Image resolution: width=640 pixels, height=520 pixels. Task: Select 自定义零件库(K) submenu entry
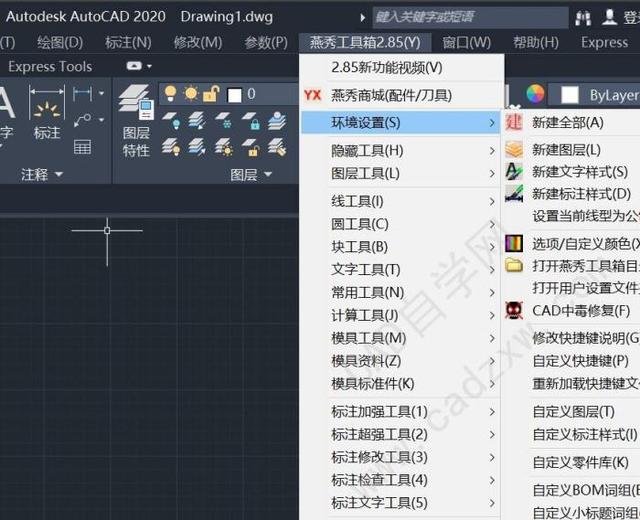tap(580, 462)
